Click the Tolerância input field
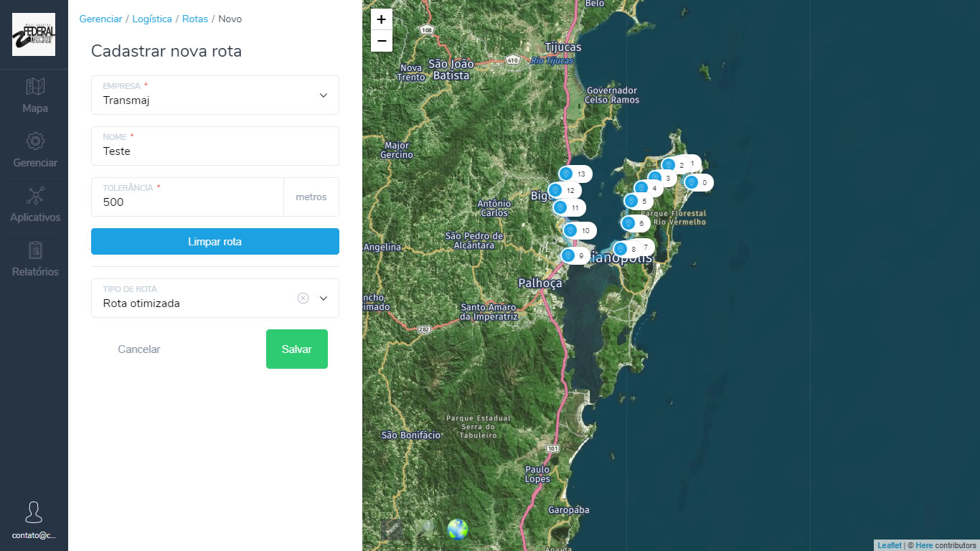The width and height of the screenshot is (980, 551). point(188,202)
